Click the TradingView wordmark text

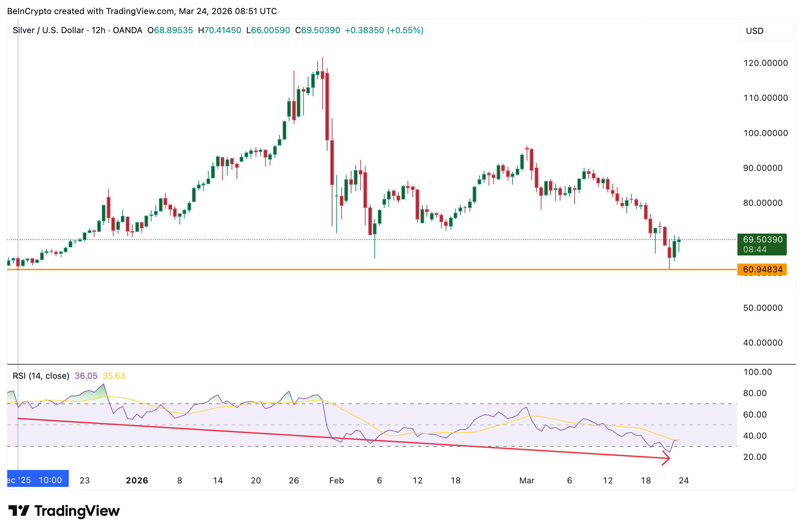77,511
